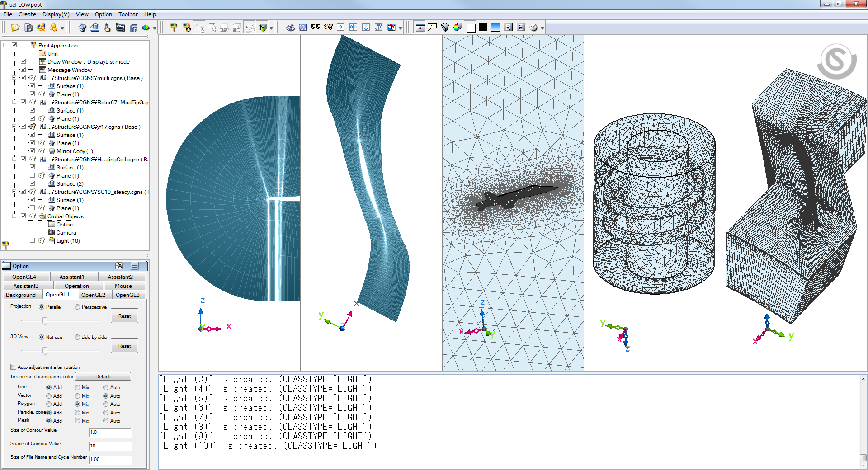Viewport: 868px width, 470px height.
Task: Set black background color swatch
Action: [483, 27]
